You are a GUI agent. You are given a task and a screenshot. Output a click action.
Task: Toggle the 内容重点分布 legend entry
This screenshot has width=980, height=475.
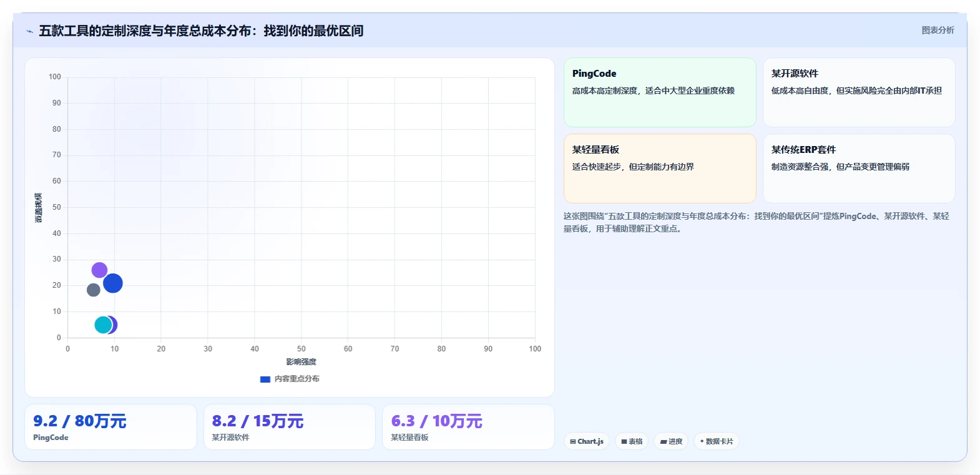click(x=290, y=379)
